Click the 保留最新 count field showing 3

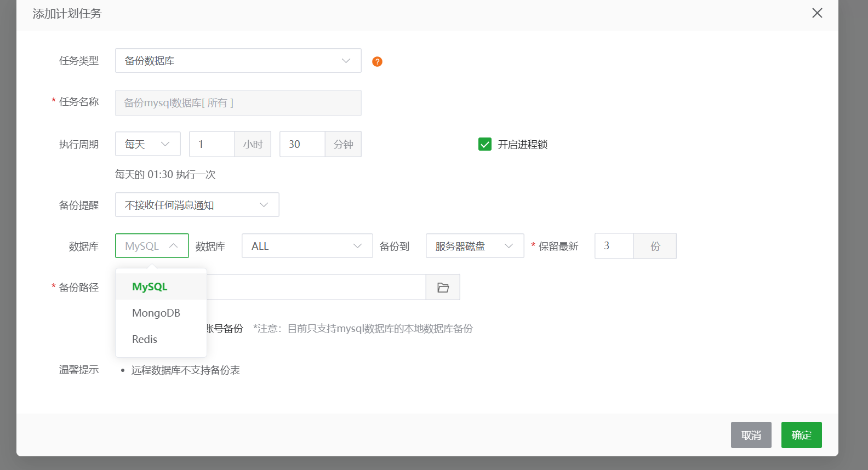point(614,246)
